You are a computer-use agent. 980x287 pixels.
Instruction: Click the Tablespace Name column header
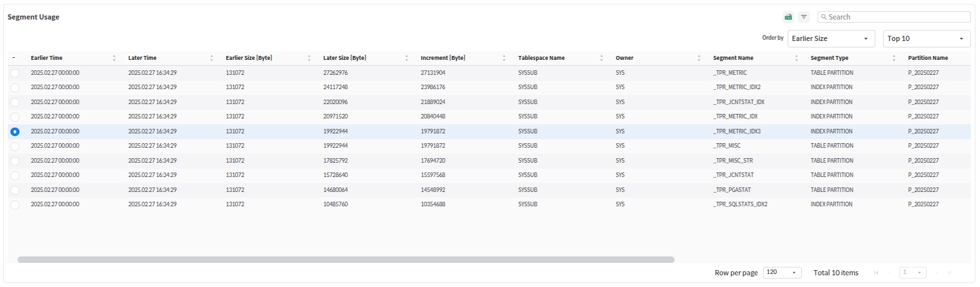(541, 58)
